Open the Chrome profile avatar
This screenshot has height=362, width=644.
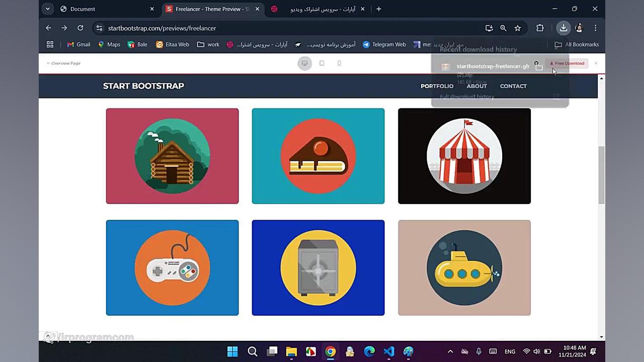pyautogui.click(x=579, y=28)
